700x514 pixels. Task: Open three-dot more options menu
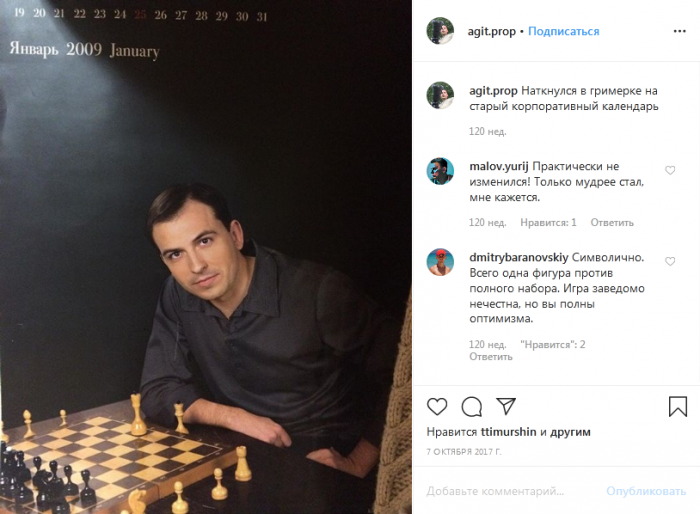pos(679,31)
